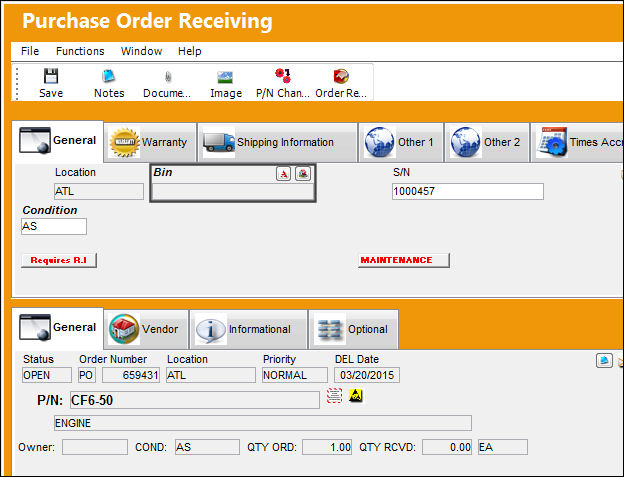This screenshot has height=477, width=624.
Task: Click the Status field showing OPEN
Action: (x=47, y=375)
